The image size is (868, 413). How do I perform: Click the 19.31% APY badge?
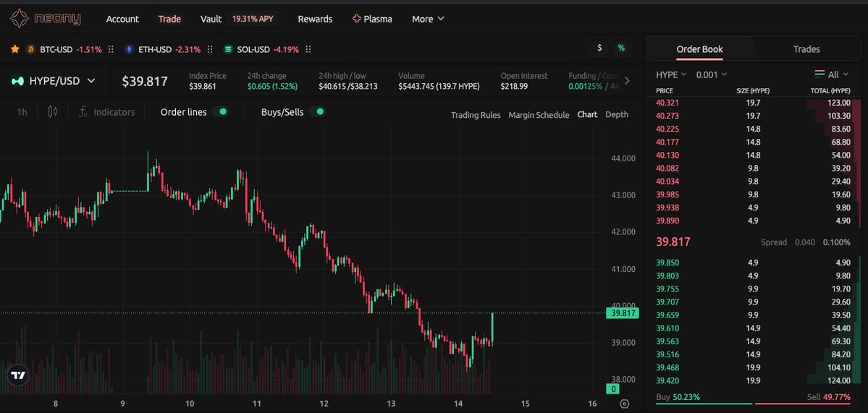pyautogui.click(x=253, y=19)
